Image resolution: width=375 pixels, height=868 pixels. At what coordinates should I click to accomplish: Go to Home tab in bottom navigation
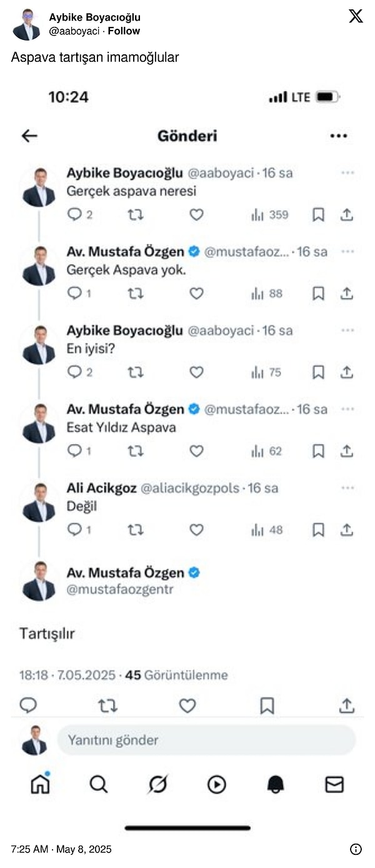40,784
